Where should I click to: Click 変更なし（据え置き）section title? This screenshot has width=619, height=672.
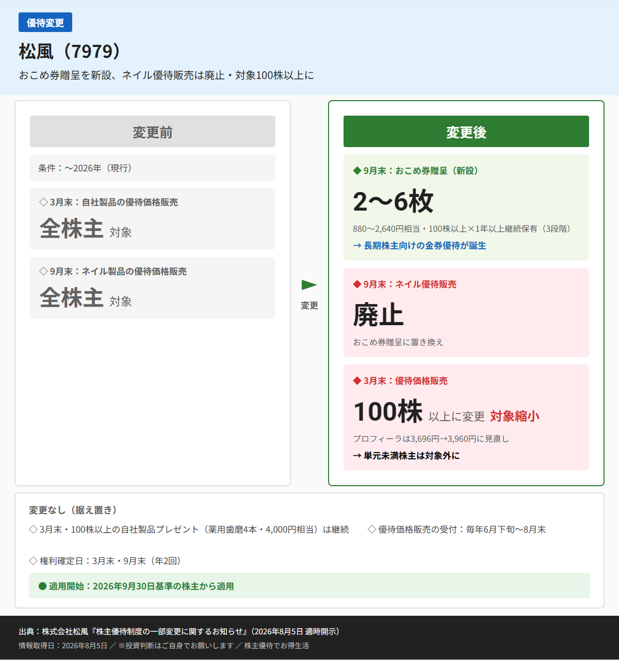pyautogui.click(x=73, y=510)
